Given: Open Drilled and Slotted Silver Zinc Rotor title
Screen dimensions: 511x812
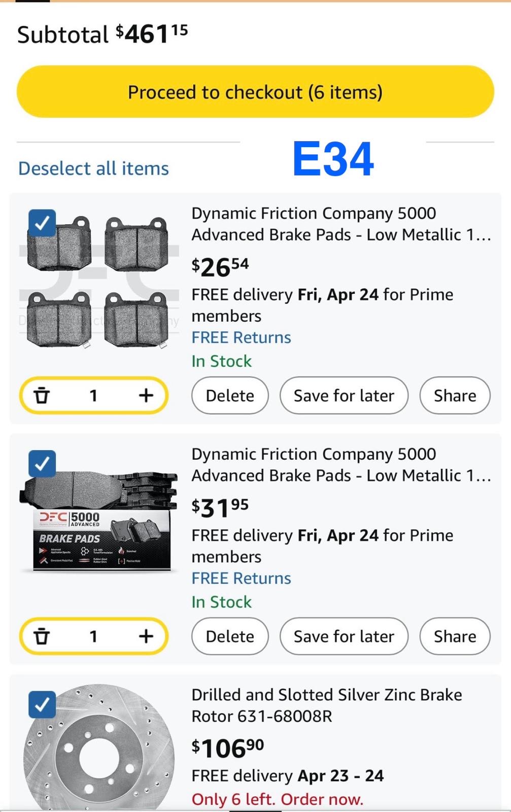Looking at the screenshot, I should point(326,705).
